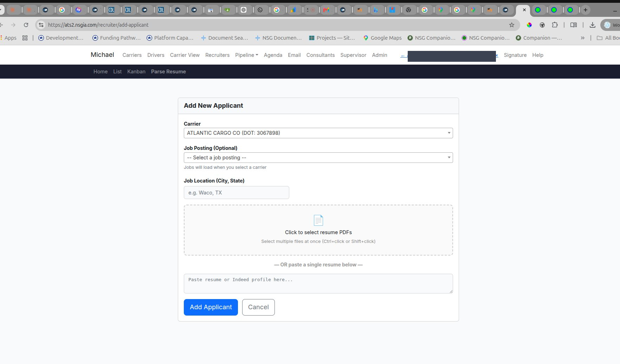This screenshot has width=620, height=364.
Task: Reload the current page
Action: [26, 25]
